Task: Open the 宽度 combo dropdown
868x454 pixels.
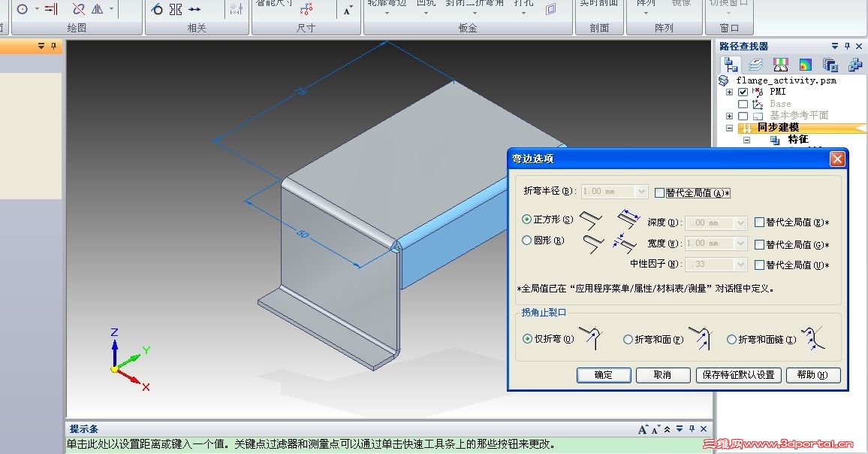Action: click(740, 244)
